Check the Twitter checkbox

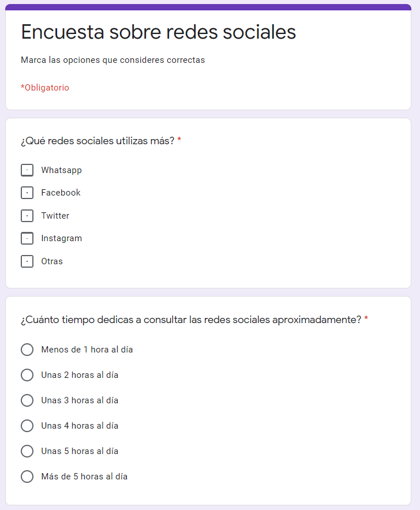[27, 216]
